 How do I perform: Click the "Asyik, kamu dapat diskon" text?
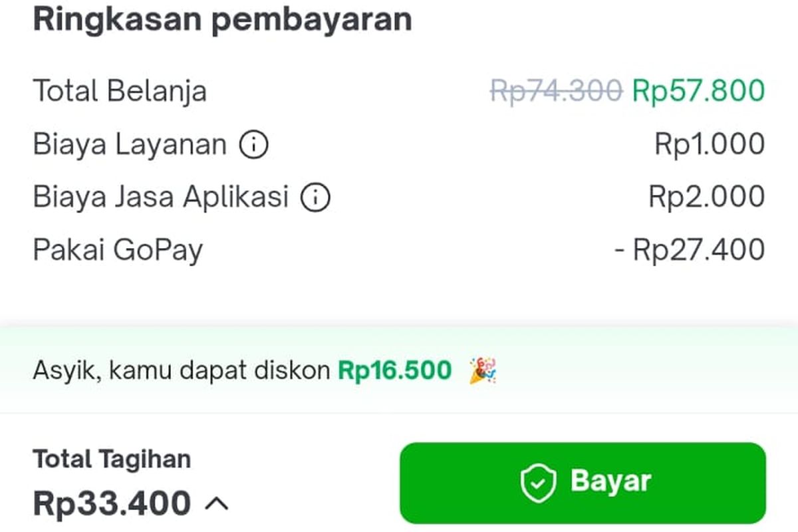coord(181,370)
